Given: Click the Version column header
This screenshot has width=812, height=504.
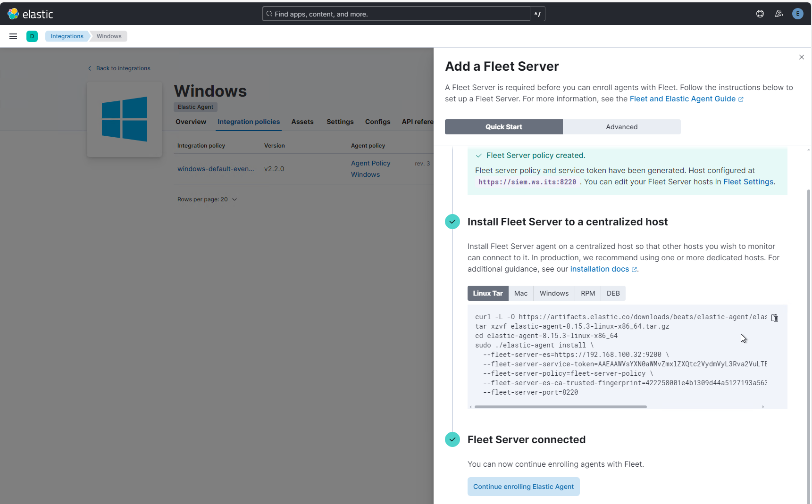Looking at the screenshot, I should click(x=275, y=146).
